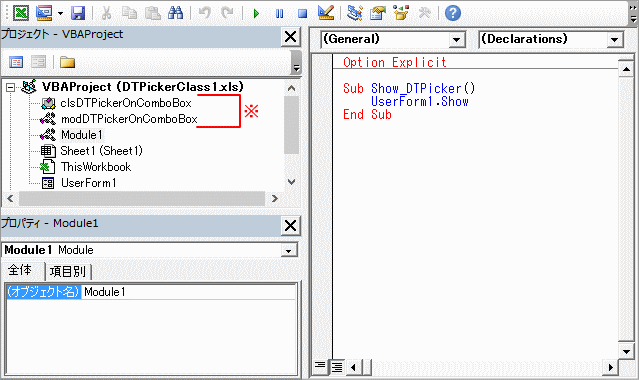
Task: Open the (General) object dropdown
Action: pyautogui.click(x=457, y=40)
